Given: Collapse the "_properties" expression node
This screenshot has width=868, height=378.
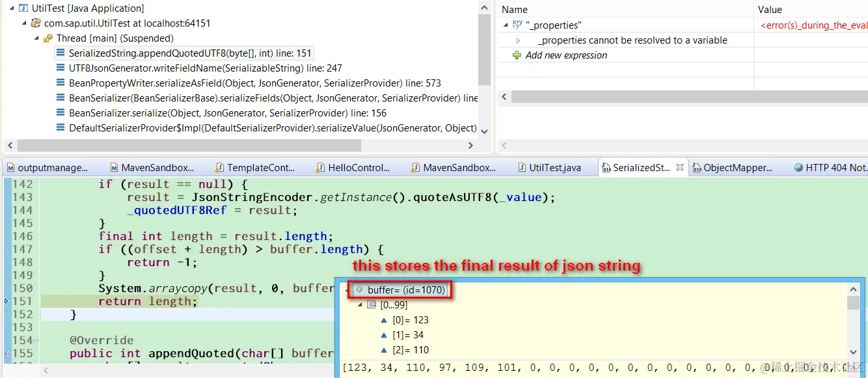Looking at the screenshot, I should [x=506, y=25].
